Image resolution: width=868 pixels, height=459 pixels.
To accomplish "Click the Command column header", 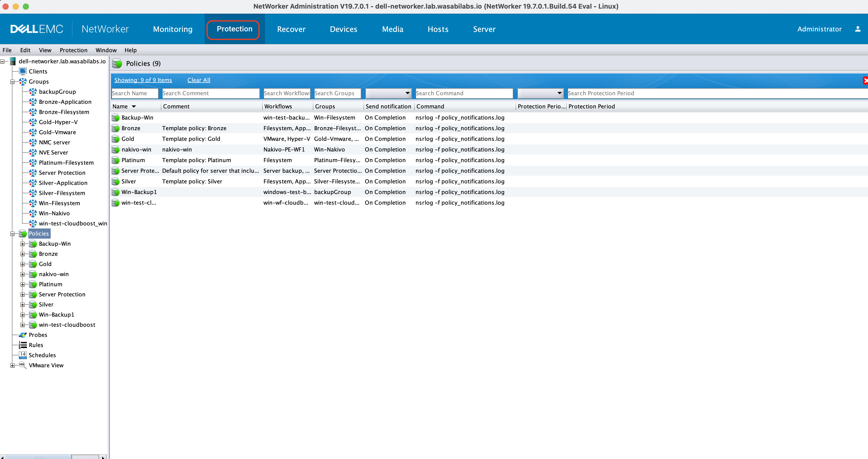I will (465, 106).
